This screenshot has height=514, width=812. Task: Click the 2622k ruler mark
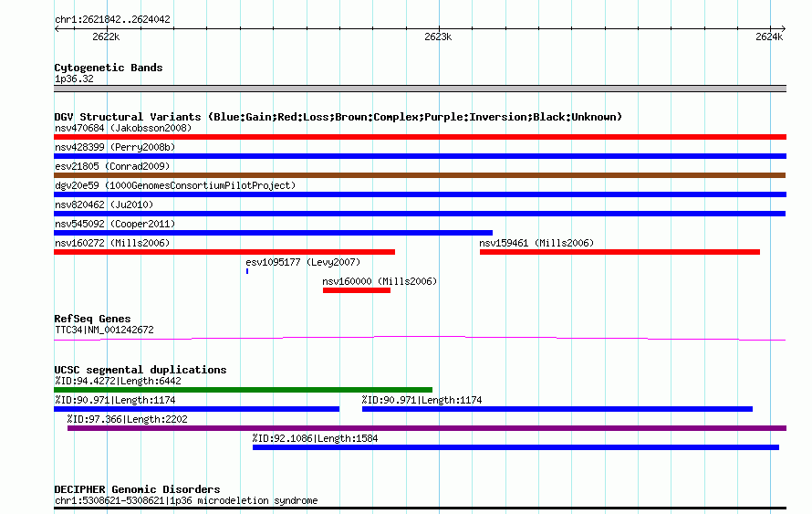(x=106, y=37)
